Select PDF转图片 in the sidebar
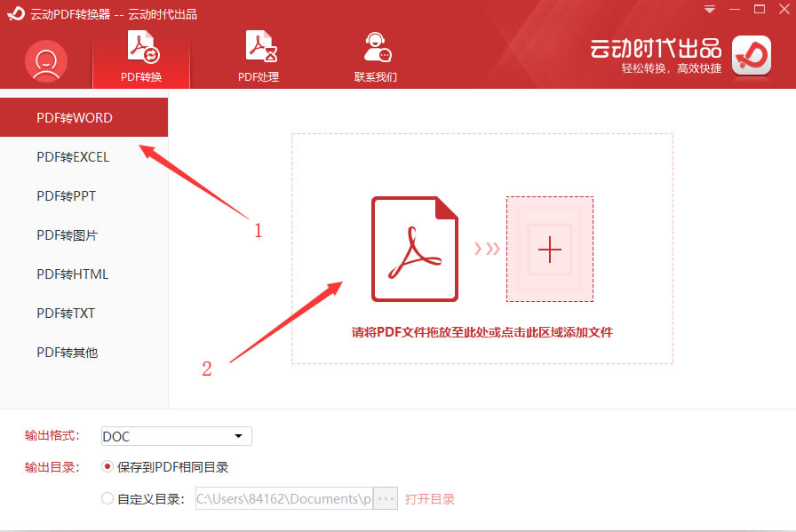The width and height of the screenshot is (796, 532). [x=65, y=234]
